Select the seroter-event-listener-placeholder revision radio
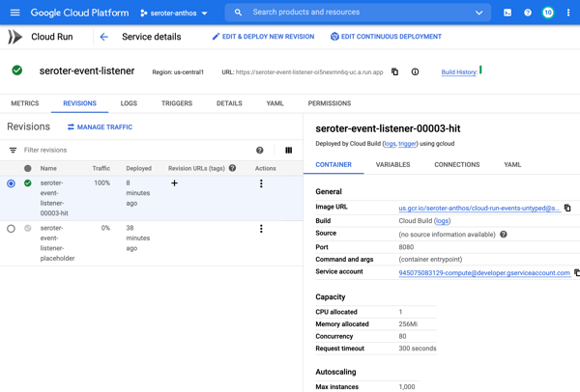 [12, 229]
